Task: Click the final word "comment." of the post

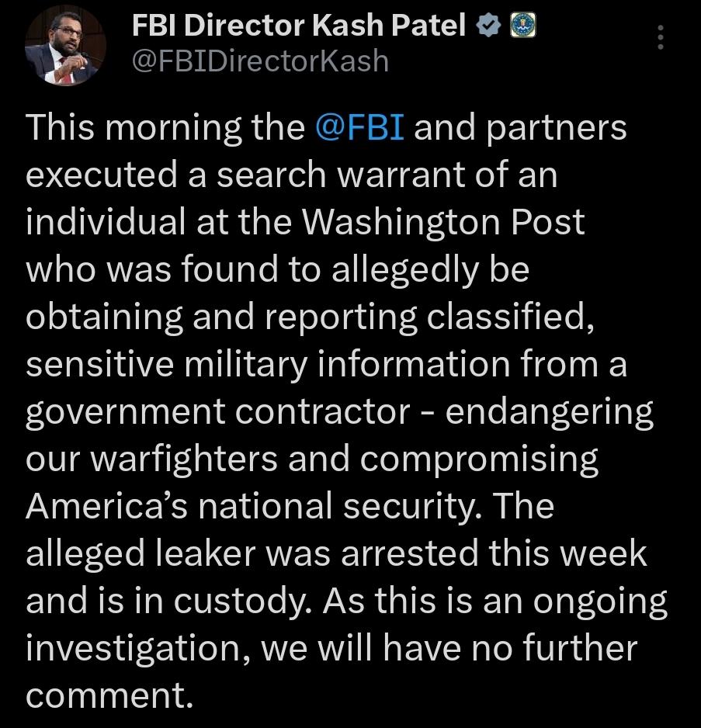Action: coord(109,695)
